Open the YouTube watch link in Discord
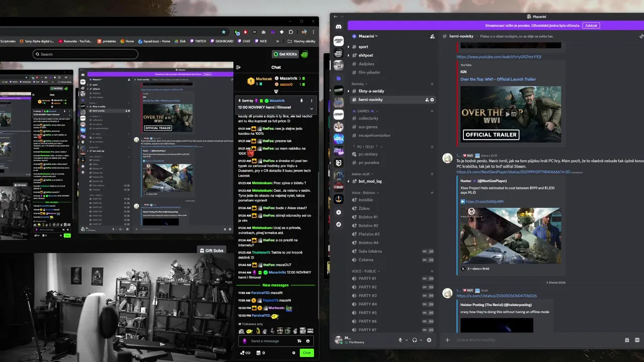644x362 pixels. pyautogui.click(x=499, y=57)
